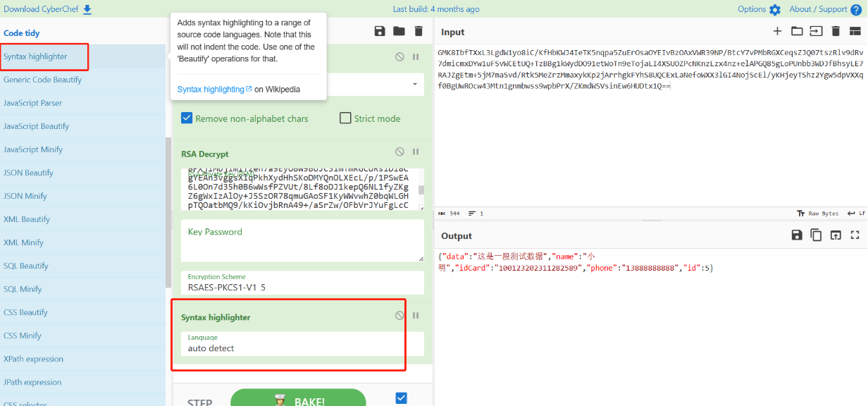
Task: Click Download CyberChef link
Action: click(x=42, y=9)
